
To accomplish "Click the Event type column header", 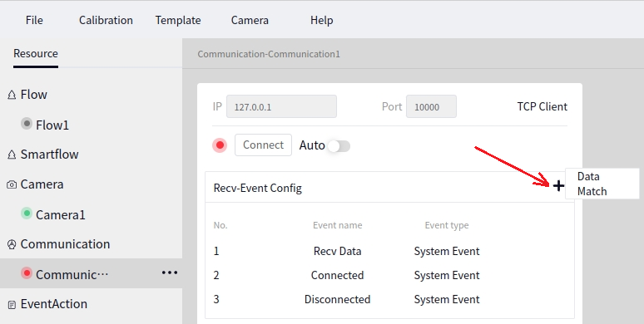I will 447,225.
